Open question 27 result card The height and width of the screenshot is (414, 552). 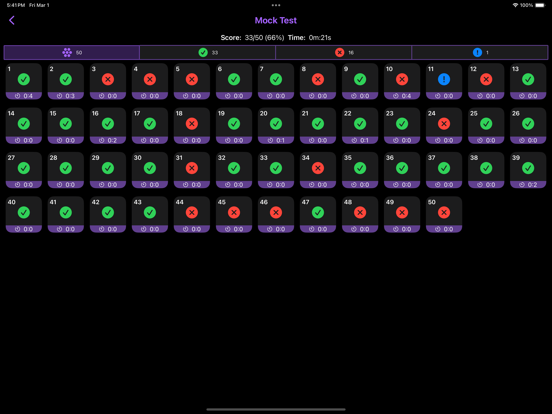pos(24,170)
